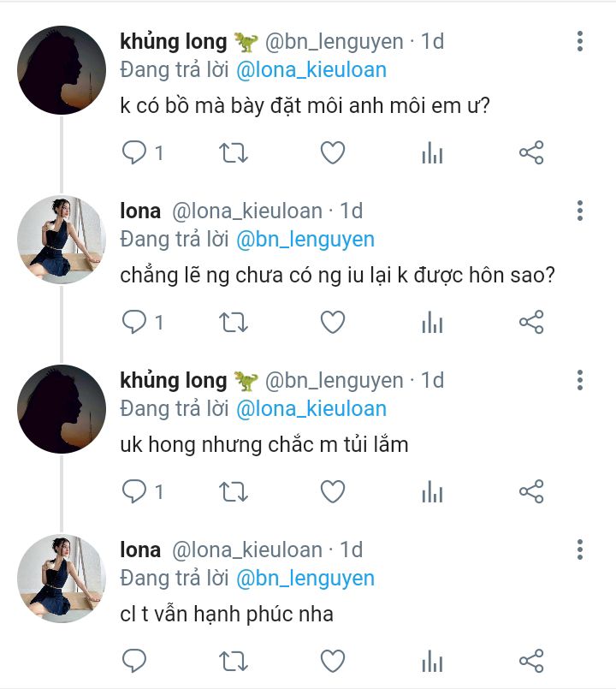
Task: Open more options on last lona tweet
Action: [580, 549]
